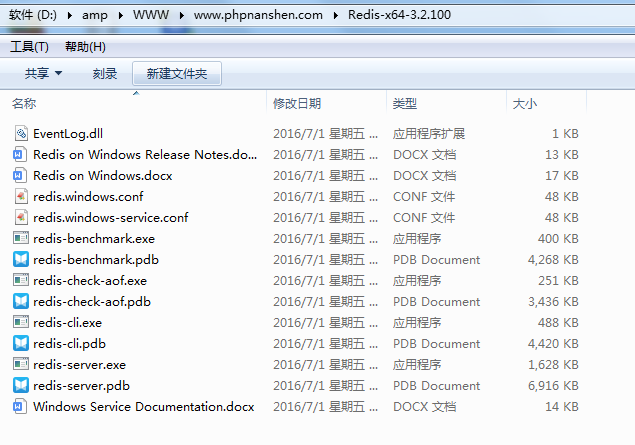Click the redis-benchmark.exe application icon
Screen dimensions: 635x445
click(21, 238)
